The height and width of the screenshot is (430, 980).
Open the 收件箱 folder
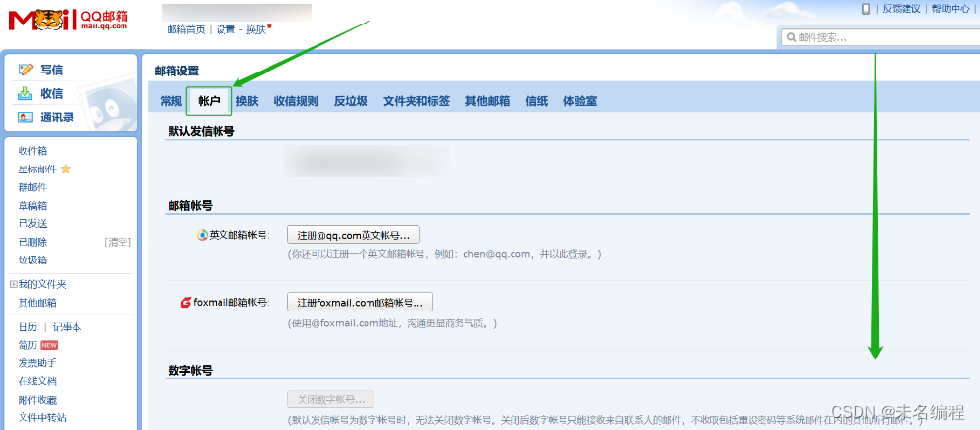[32, 151]
